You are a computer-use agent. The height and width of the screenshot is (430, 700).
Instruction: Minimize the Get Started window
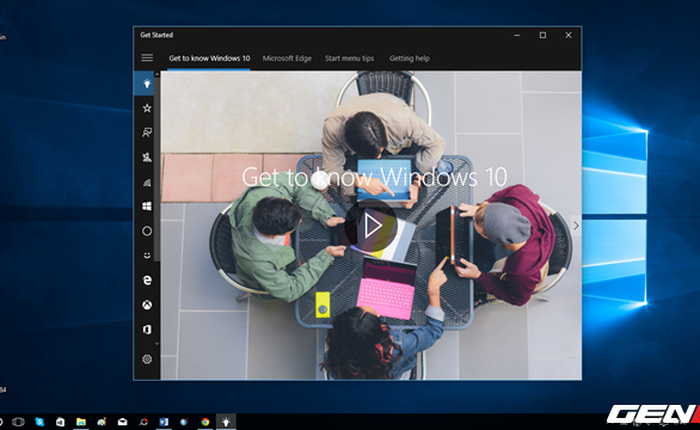(517, 35)
